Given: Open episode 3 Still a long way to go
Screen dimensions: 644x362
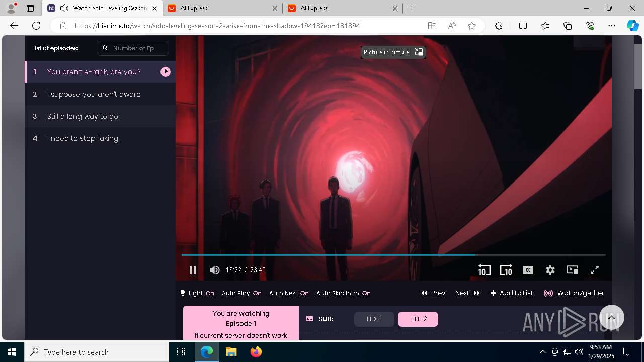Looking at the screenshot, I should pos(100,116).
